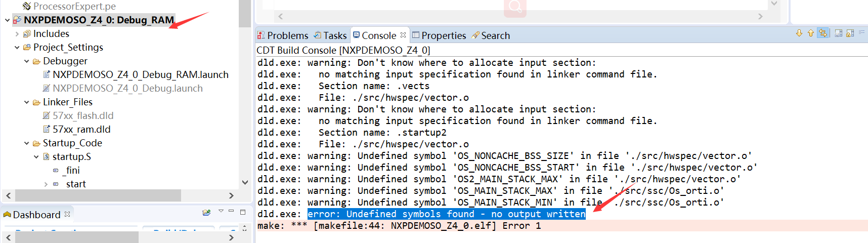Viewport: 868px width, 243px height.
Task: Minimize the Dashboard panel
Action: (231, 212)
